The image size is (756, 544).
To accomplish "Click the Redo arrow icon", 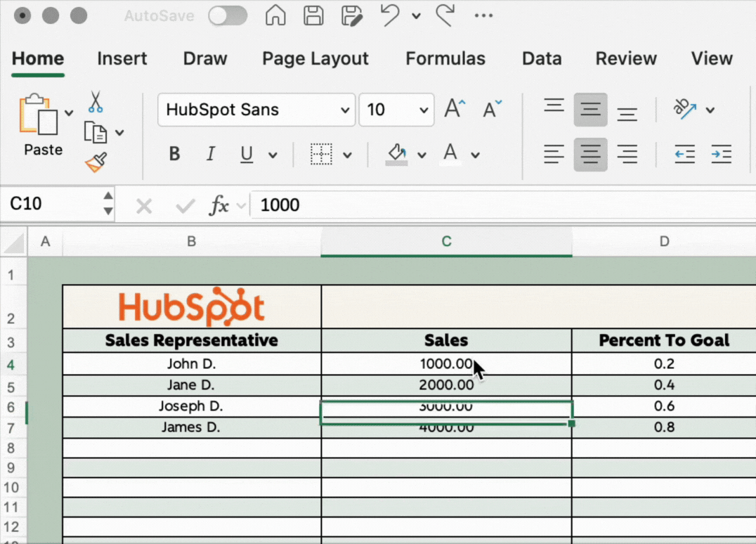I will (444, 15).
